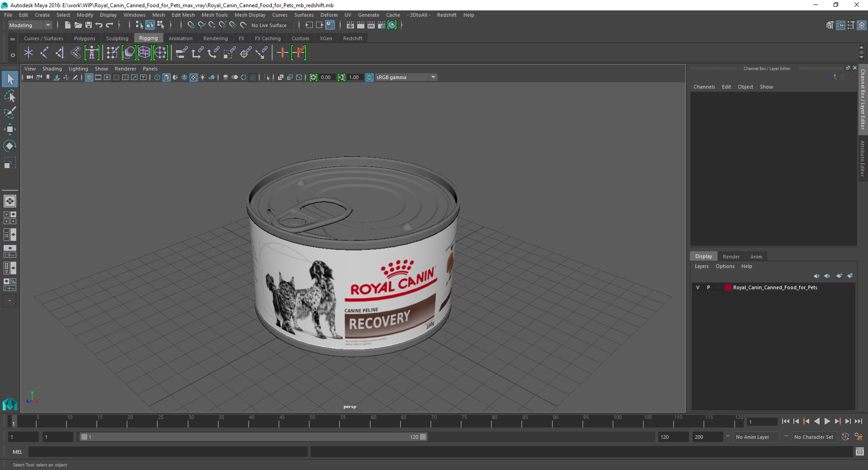This screenshot has height=470, width=868.
Task: Click the range slider bar handle at 120
Action: pos(423,437)
